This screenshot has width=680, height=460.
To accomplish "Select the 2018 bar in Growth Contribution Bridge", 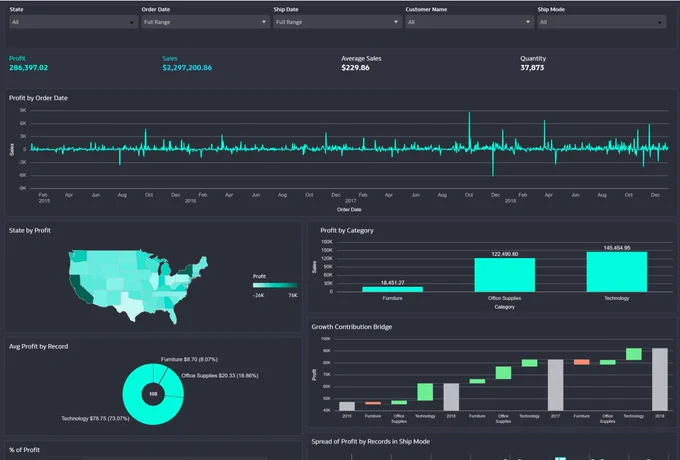I will pos(660,379).
